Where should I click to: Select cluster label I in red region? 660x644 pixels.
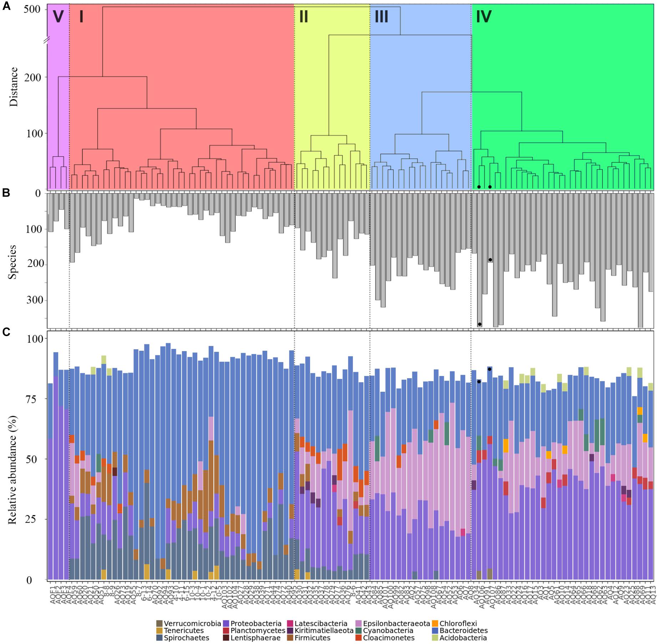pos(81,16)
